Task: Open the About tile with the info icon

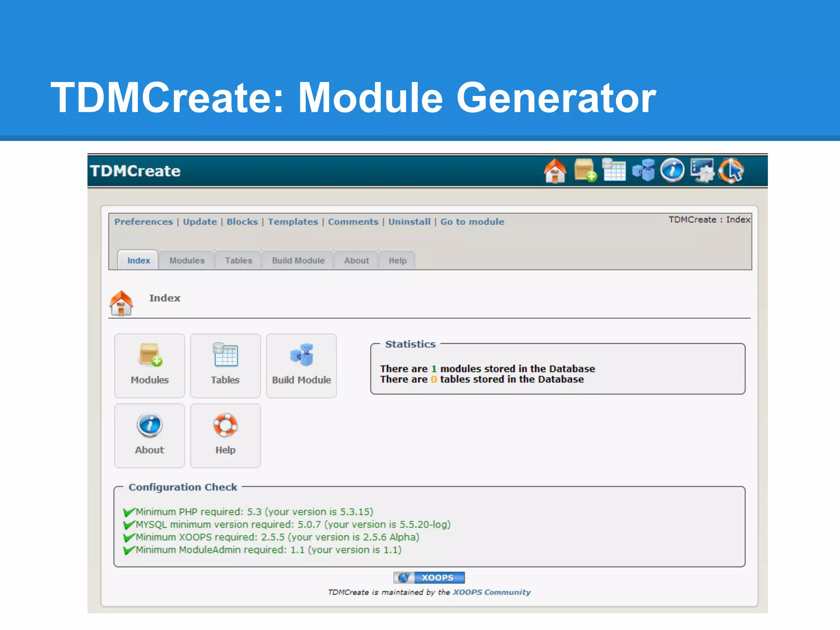Action: (x=150, y=436)
